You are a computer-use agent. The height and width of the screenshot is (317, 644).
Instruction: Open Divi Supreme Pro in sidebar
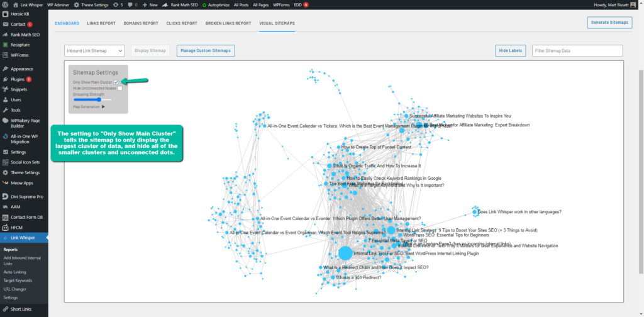click(x=26, y=197)
